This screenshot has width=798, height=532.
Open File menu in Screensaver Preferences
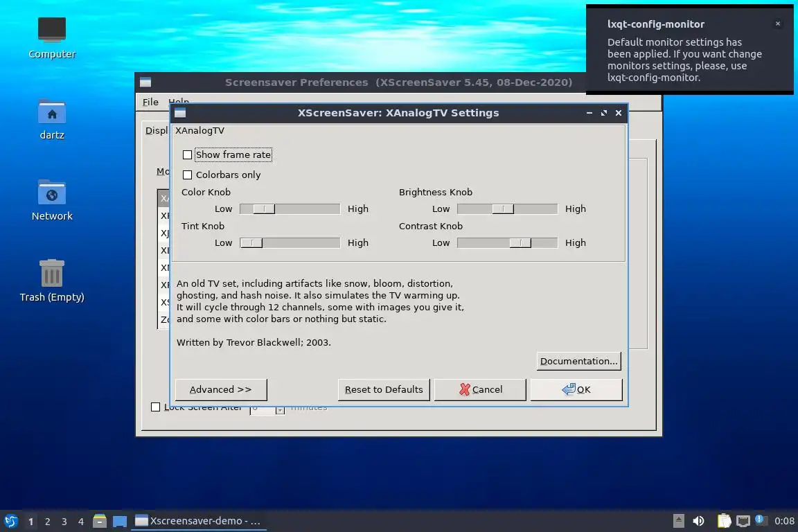(x=150, y=102)
